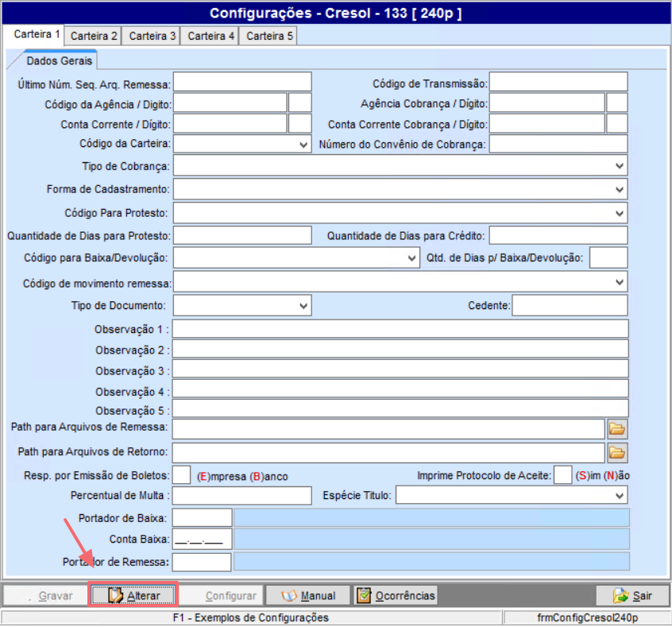Focus the Percentual de Multa field

point(242,496)
